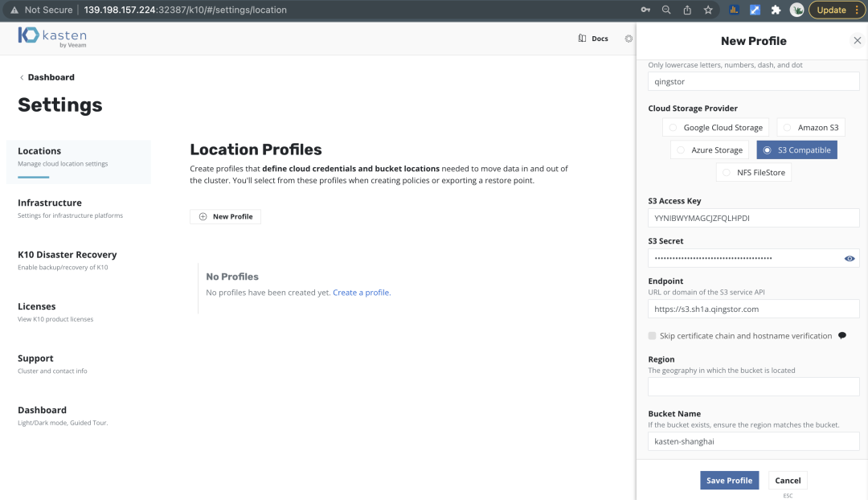The image size is (868, 500).
Task: Select Azure Storage provider
Action: 709,150
